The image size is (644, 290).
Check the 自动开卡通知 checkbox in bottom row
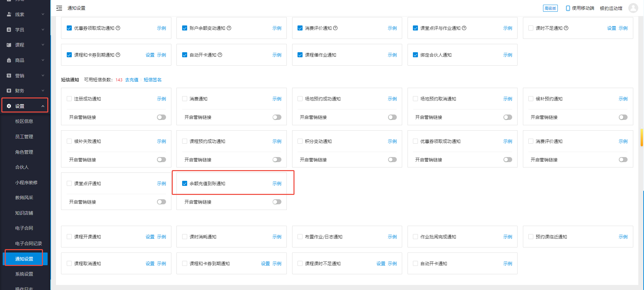point(415,264)
